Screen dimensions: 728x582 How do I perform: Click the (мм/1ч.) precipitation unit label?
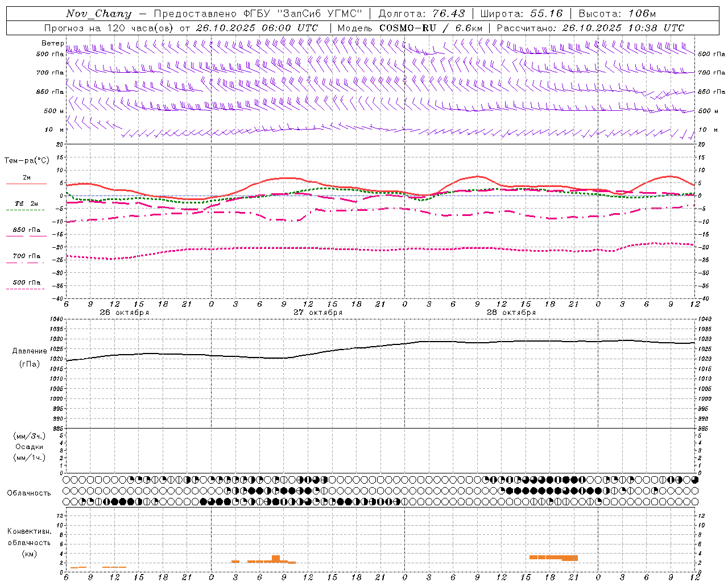point(30,458)
